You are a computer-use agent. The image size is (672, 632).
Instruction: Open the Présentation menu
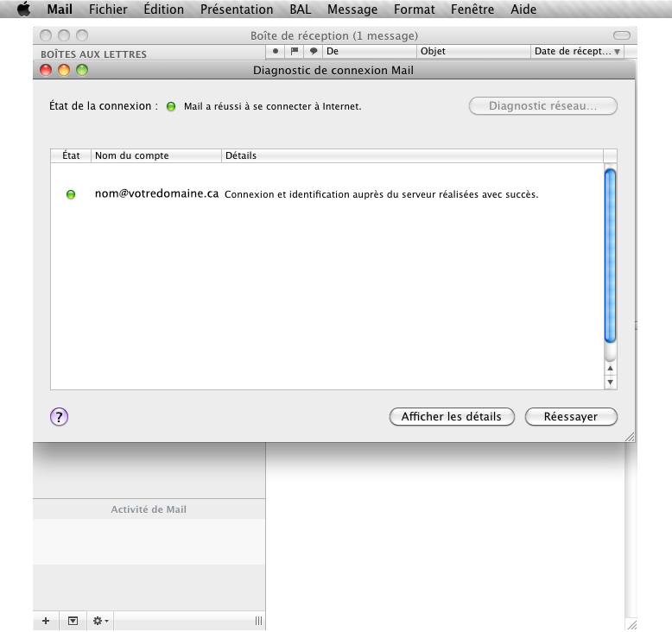point(237,9)
